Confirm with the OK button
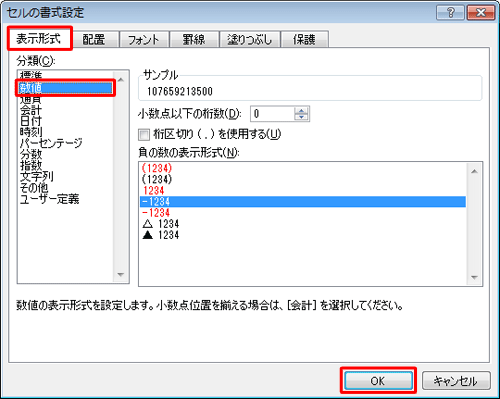This screenshot has width=500, height=399. [378, 381]
